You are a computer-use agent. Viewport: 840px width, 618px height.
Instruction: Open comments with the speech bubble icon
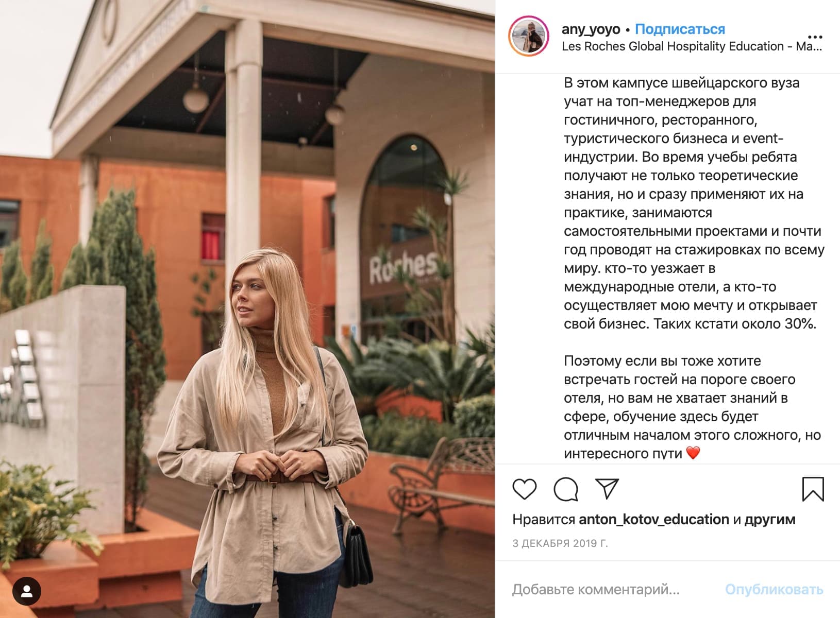click(x=566, y=489)
